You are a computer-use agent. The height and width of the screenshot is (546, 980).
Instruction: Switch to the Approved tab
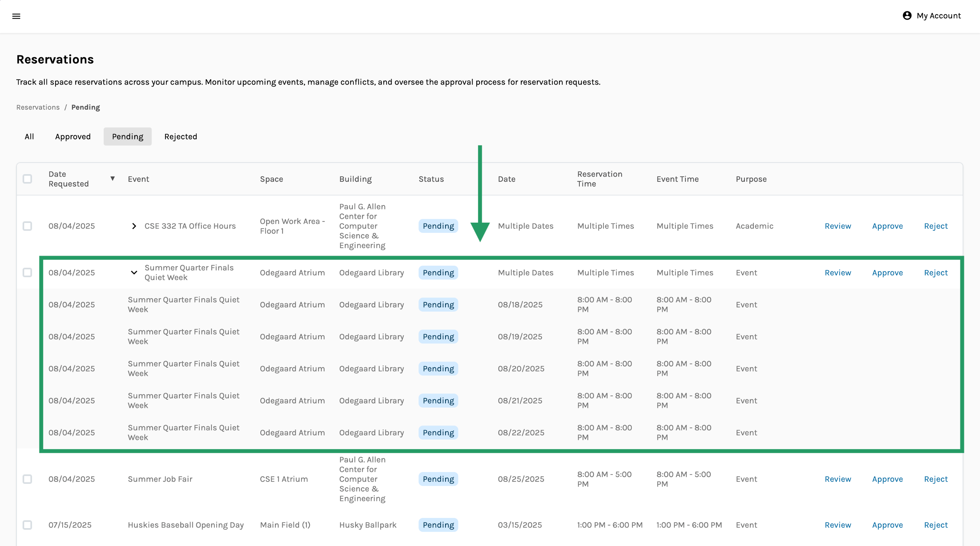tap(73, 136)
